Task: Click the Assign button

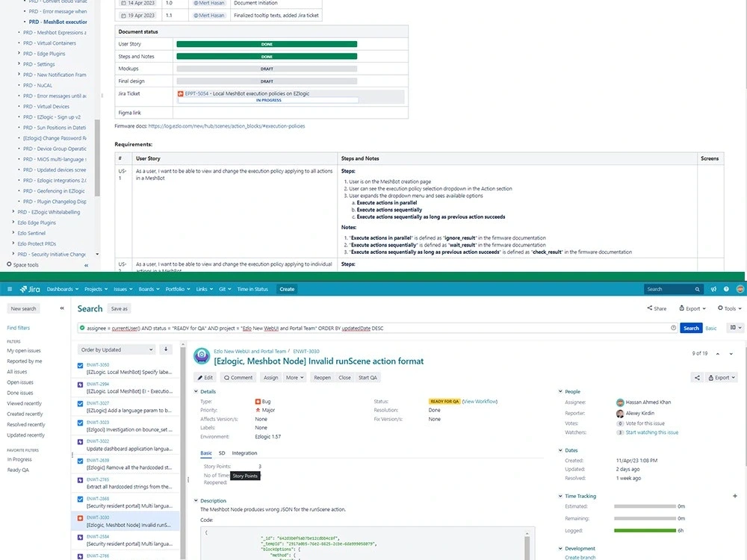Action: 270,378
